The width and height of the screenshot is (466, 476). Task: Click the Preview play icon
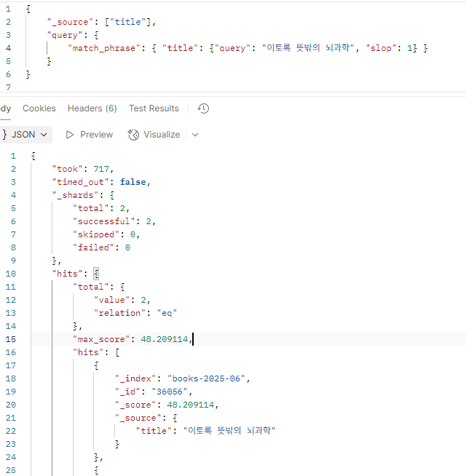coord(70,135)
